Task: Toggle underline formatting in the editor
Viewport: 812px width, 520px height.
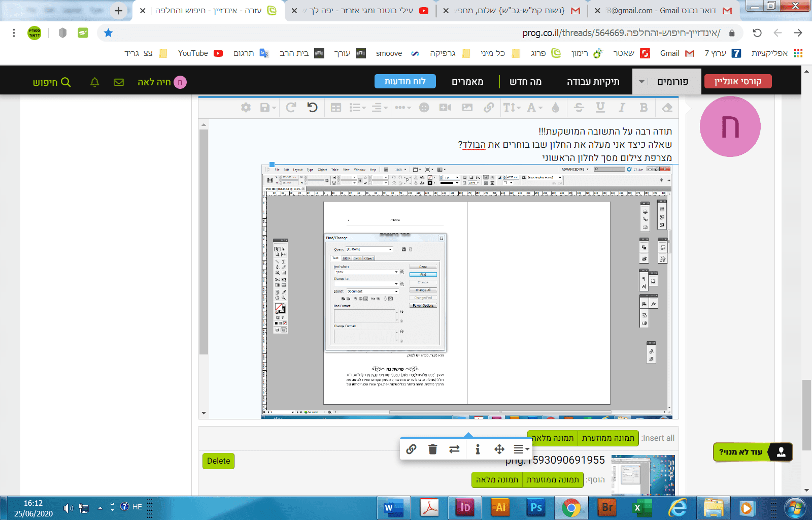Action: point(600,107)
